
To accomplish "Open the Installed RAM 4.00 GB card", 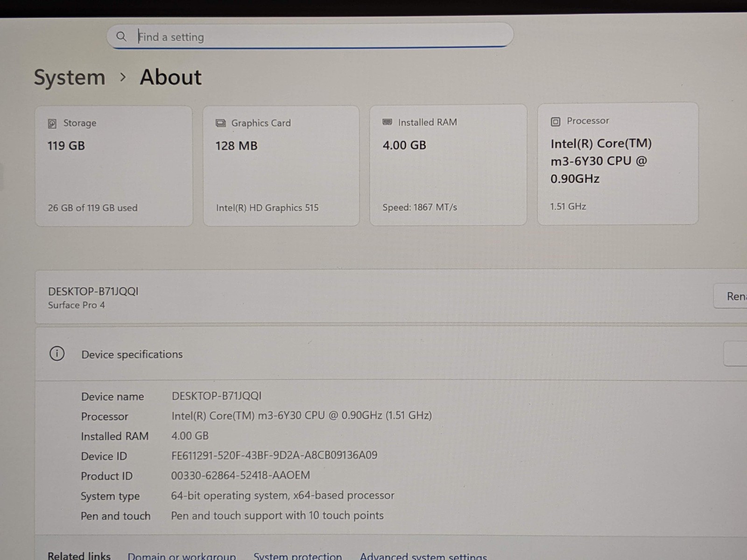I will [448, 165].
